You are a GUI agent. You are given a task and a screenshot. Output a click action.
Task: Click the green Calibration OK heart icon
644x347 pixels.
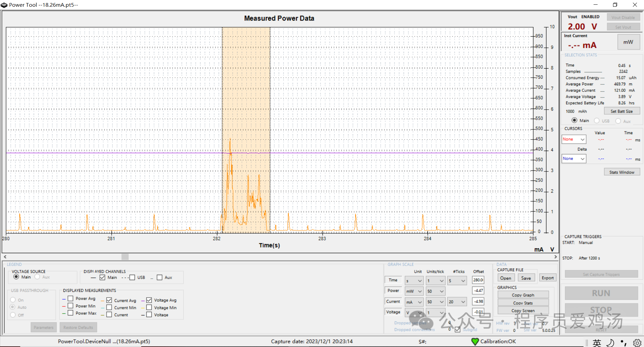475,342
